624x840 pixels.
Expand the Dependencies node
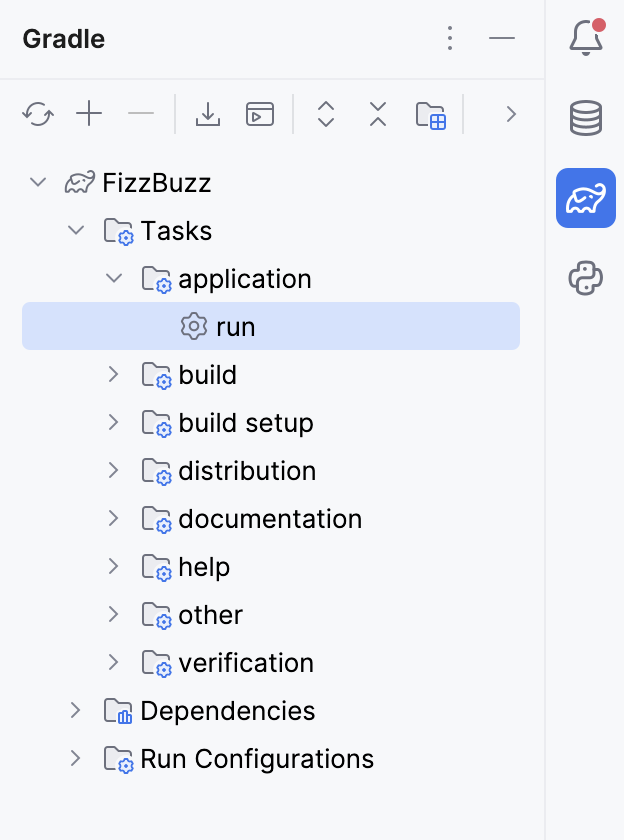tap(75, 710)
